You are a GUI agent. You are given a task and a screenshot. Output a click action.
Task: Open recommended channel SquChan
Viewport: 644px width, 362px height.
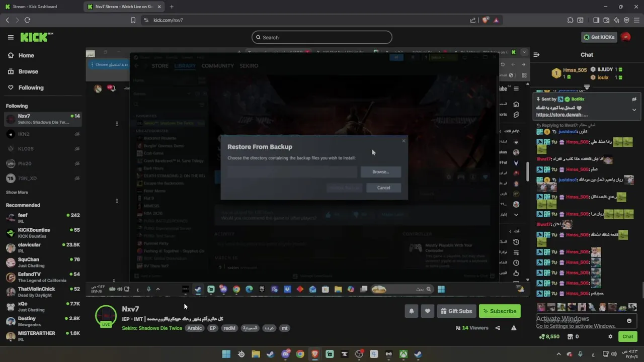pos(43,262)
